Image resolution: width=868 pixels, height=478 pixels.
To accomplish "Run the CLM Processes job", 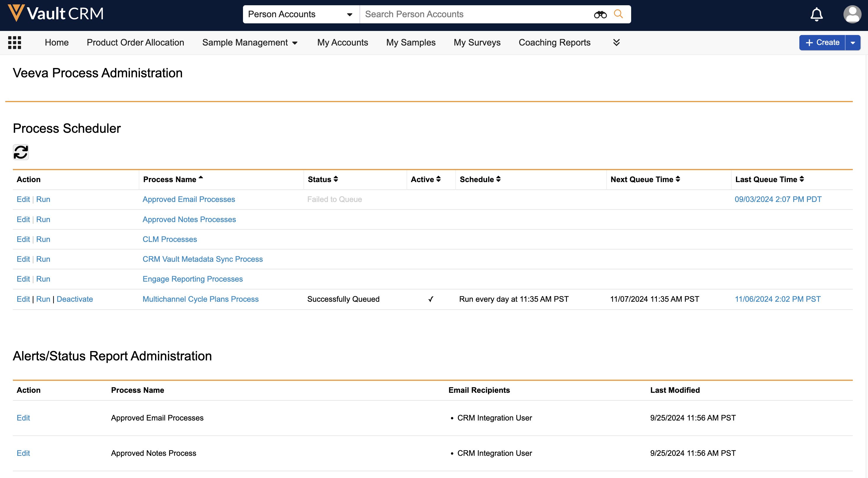I will (43, 239).
